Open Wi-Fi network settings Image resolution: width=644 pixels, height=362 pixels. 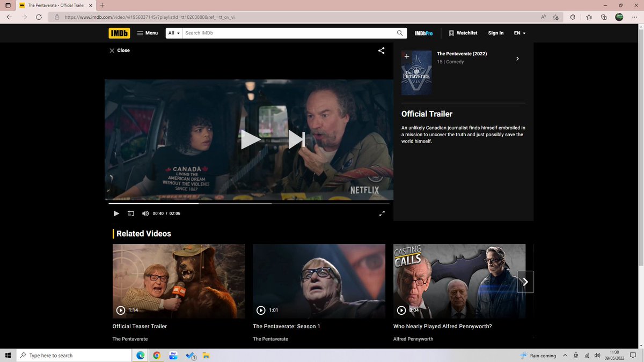click(x=587, y=356)
